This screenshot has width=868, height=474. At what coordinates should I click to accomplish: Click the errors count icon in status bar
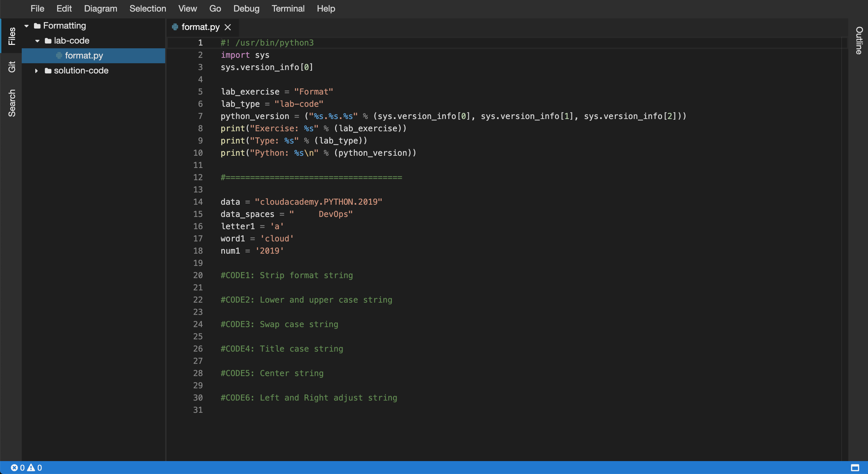coord(14,468)
